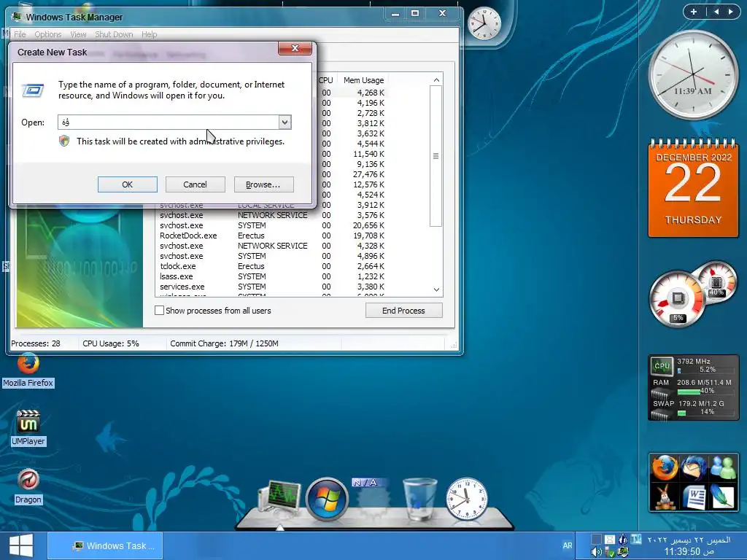This screenshot has height=560, width=747.
Task: Click the December 22 calendar gadget
Action: [x=693, y=187]
